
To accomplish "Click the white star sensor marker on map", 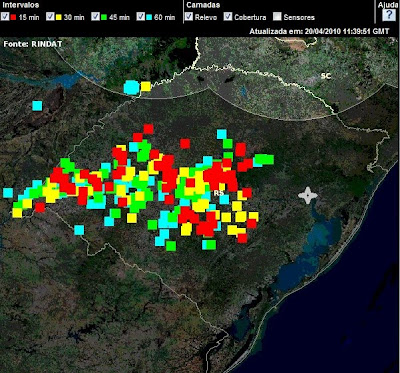I will tap(308, 195).
